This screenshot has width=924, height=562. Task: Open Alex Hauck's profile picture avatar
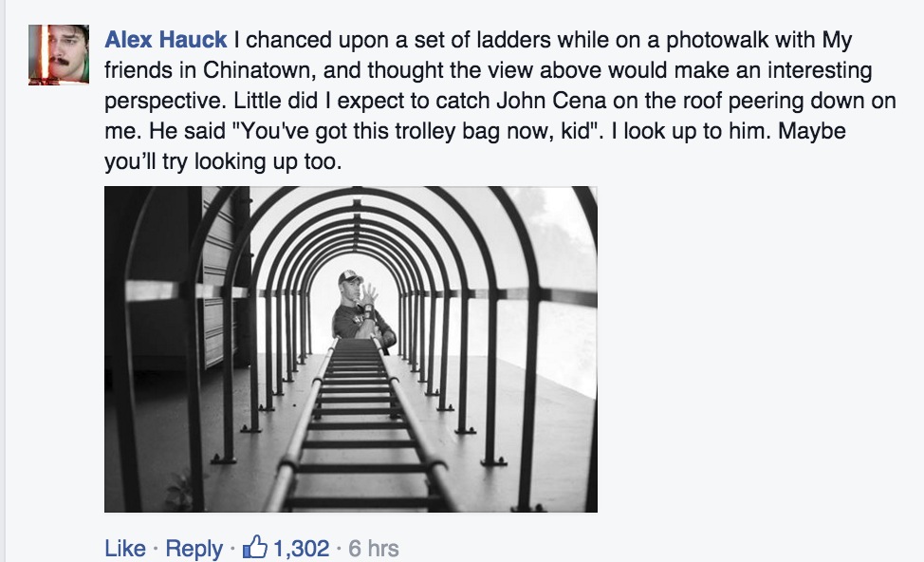59,54
